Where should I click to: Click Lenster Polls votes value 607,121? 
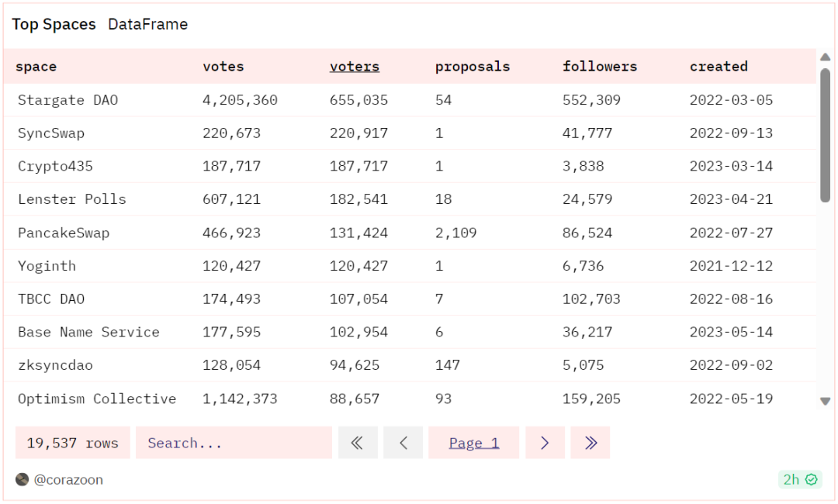(231, 199)
